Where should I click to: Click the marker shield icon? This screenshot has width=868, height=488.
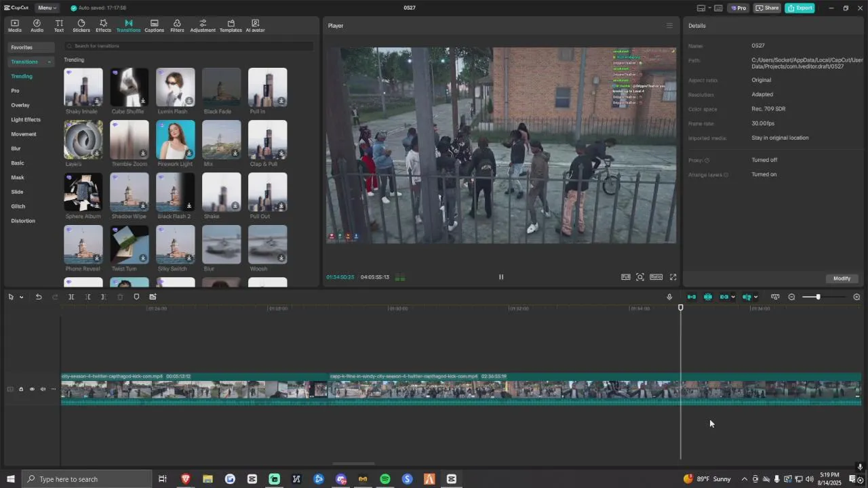(136, 297)
